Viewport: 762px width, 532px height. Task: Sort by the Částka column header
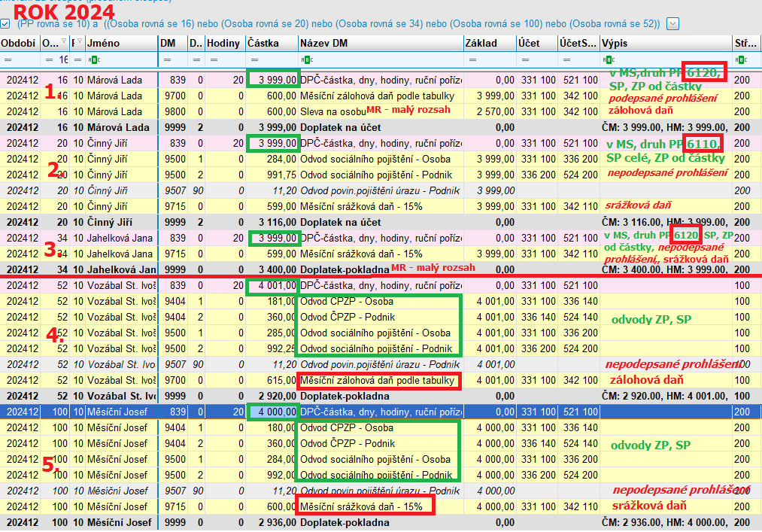click(272, 43)
